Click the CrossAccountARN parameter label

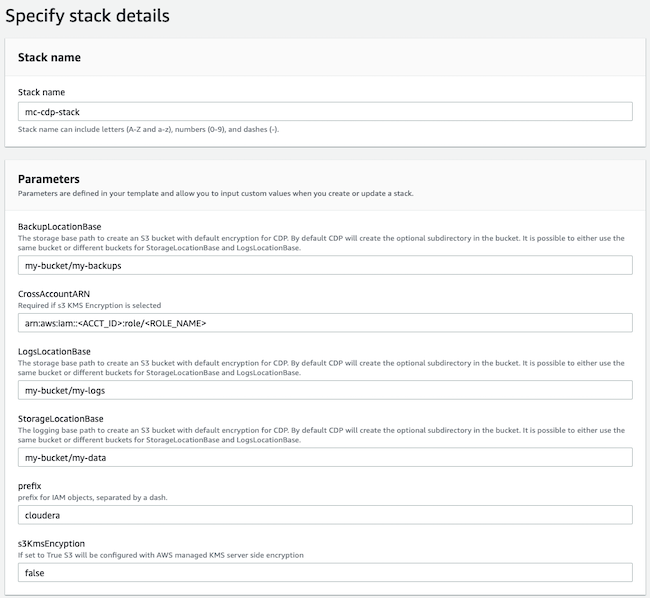tap(53, 294)
